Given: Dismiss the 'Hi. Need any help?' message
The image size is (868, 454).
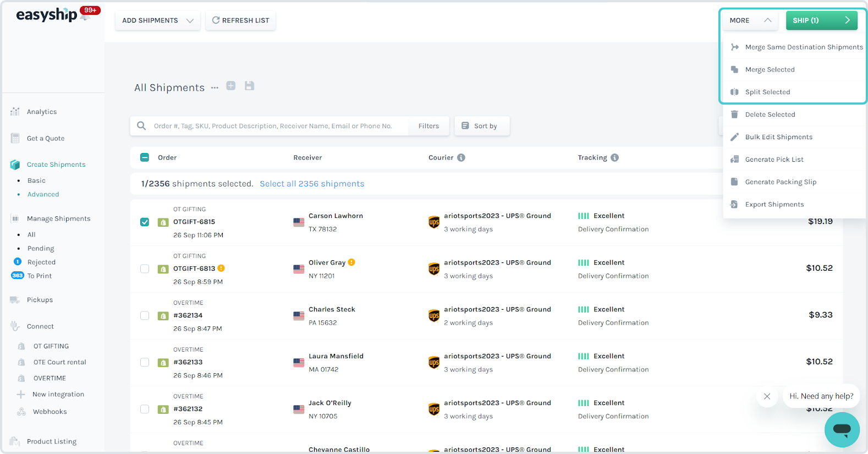Looking at the screenshot, I should tap(767, 396).
